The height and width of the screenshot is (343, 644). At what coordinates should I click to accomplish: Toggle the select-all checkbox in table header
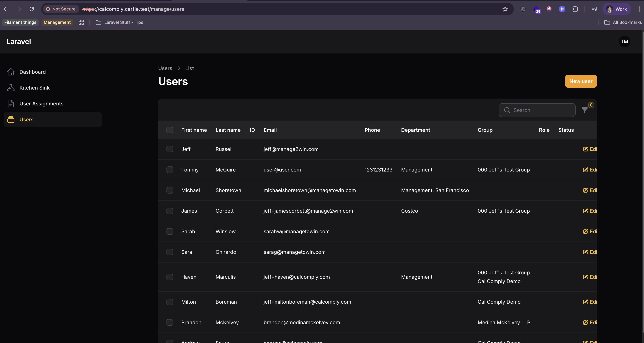click(170, 130)
